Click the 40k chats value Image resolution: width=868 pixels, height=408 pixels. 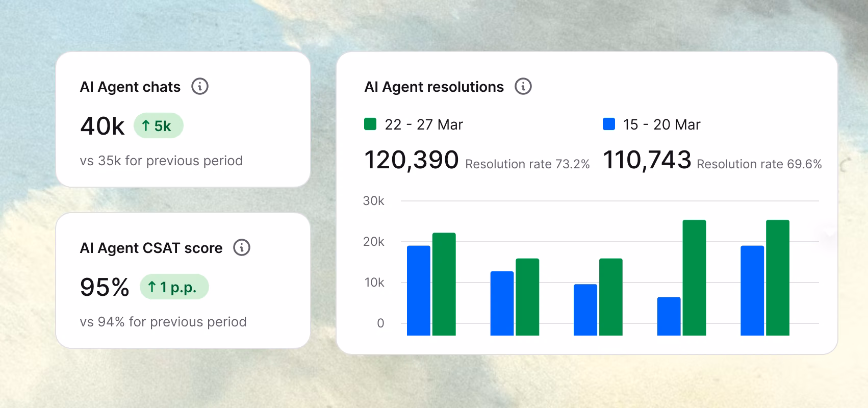click(103, 126)
